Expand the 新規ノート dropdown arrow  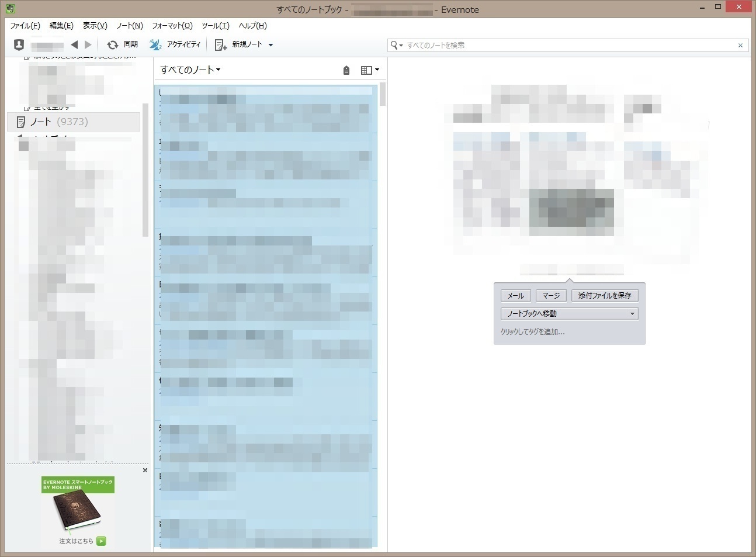click(x=271, y=45)
